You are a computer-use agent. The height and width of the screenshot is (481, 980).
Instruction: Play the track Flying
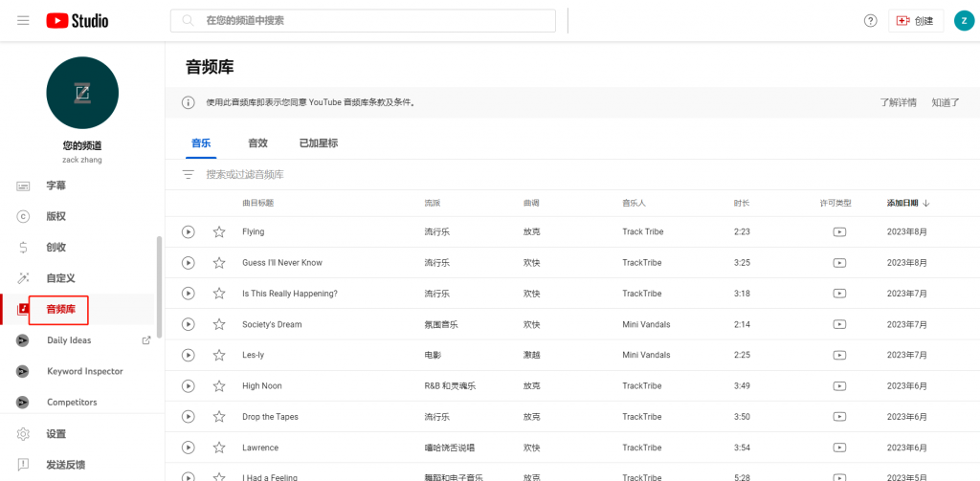coord(189,231)
